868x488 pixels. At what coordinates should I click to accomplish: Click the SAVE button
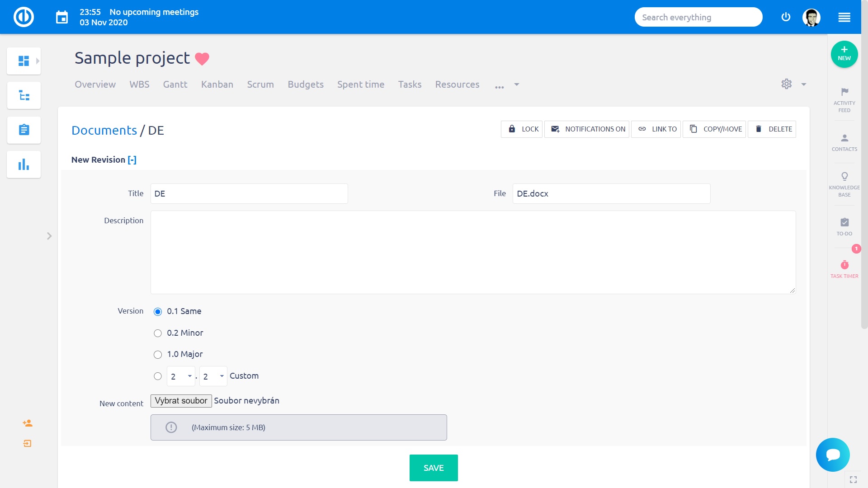pyautogui.click(x=433, y=468)
